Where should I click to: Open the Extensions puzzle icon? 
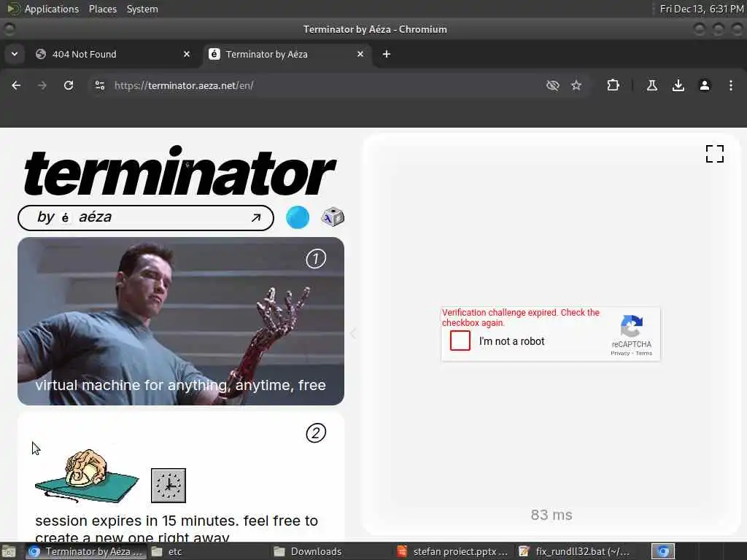pyautogui.click(x=613, y=85)
